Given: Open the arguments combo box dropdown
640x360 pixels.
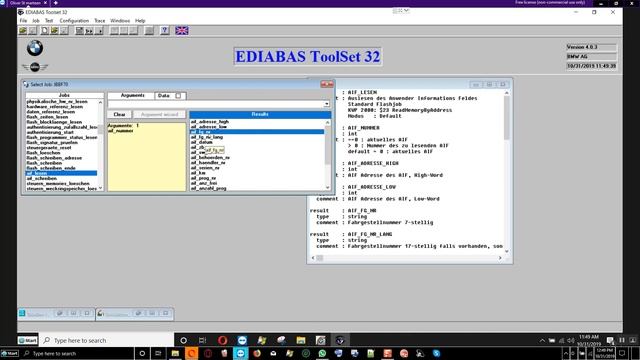Looking at the screenshot, I should pos(327,104).
